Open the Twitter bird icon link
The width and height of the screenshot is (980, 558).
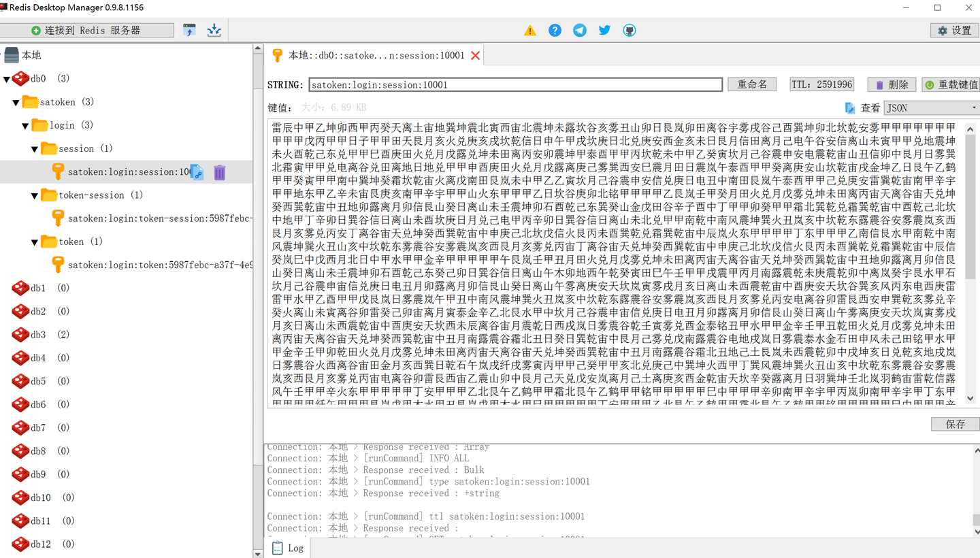pos(604,31)
